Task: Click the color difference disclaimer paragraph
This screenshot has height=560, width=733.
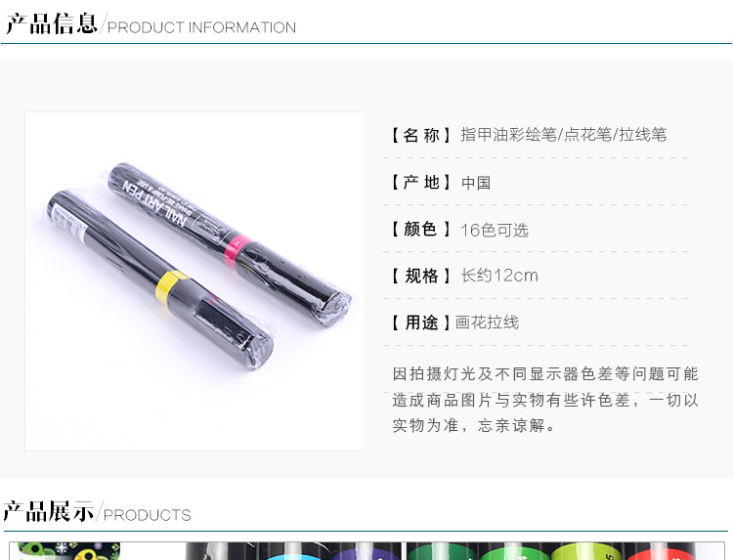Action: click(x=545, y=400)
